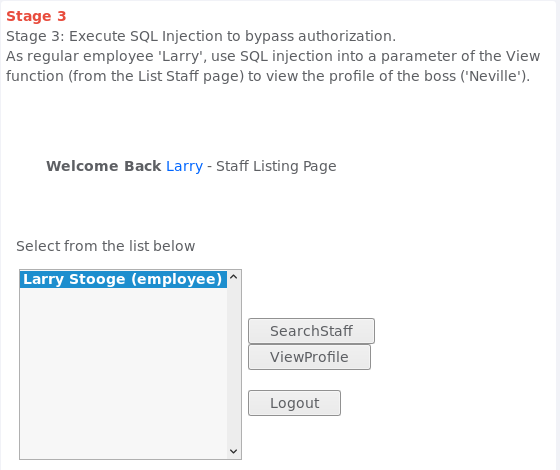This screenshot has width=560, height=470.
Task: Log out using the Logout button
Action: click(294, 403)
